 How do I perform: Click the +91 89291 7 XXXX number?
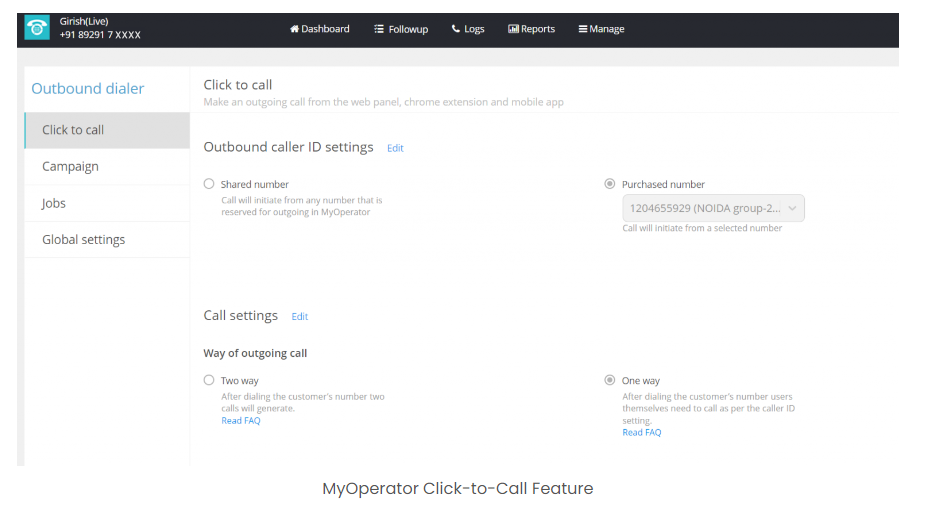click(x=100, y=35)
